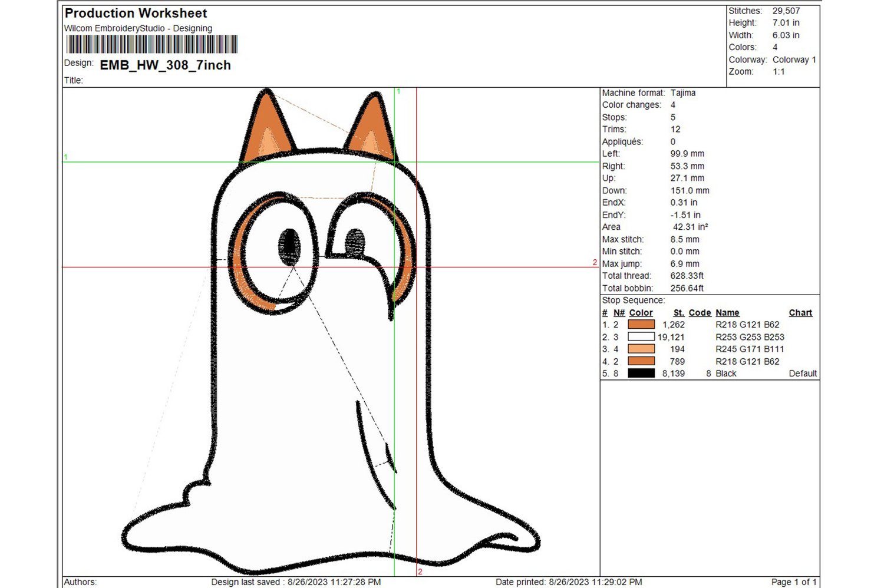Image resolution: width=884 pixels, height=588 pixels.
Task: Click the chart value "Default"
Action: pos(803,374)
